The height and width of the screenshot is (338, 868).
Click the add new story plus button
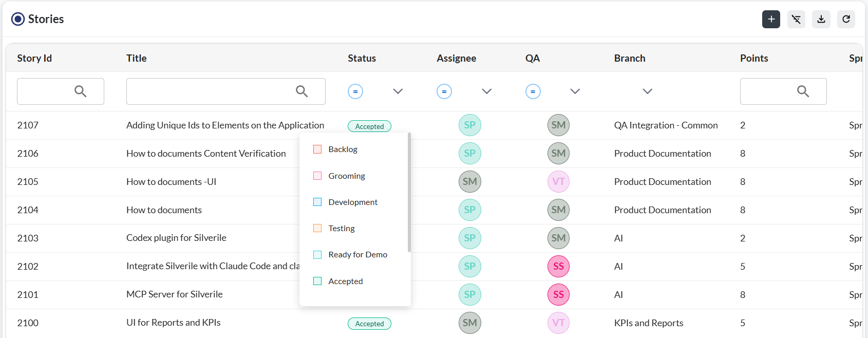coord(771,20)
